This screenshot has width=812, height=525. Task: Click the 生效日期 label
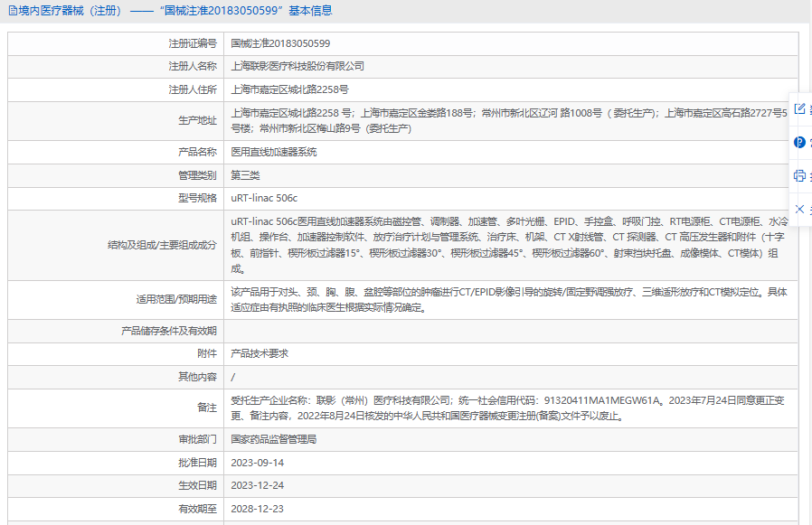(197, 485)
